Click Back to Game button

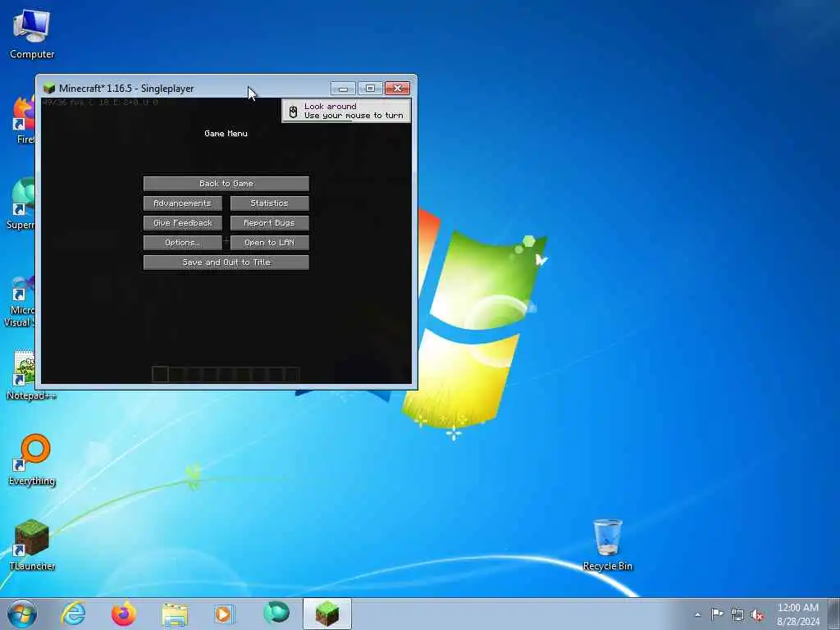[226, 184]
